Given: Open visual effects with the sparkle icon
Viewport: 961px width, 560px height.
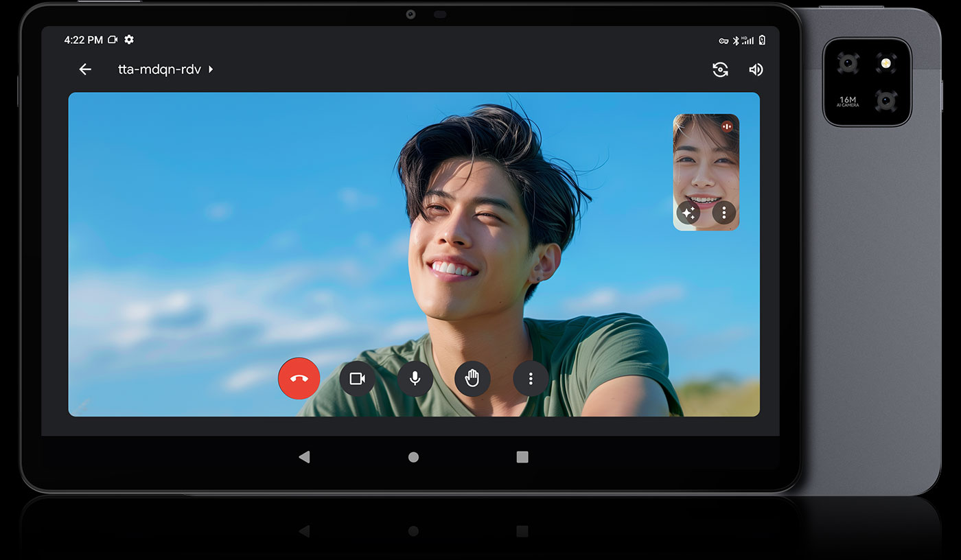Looking at the screenshot, I should [x=688, y=213].
